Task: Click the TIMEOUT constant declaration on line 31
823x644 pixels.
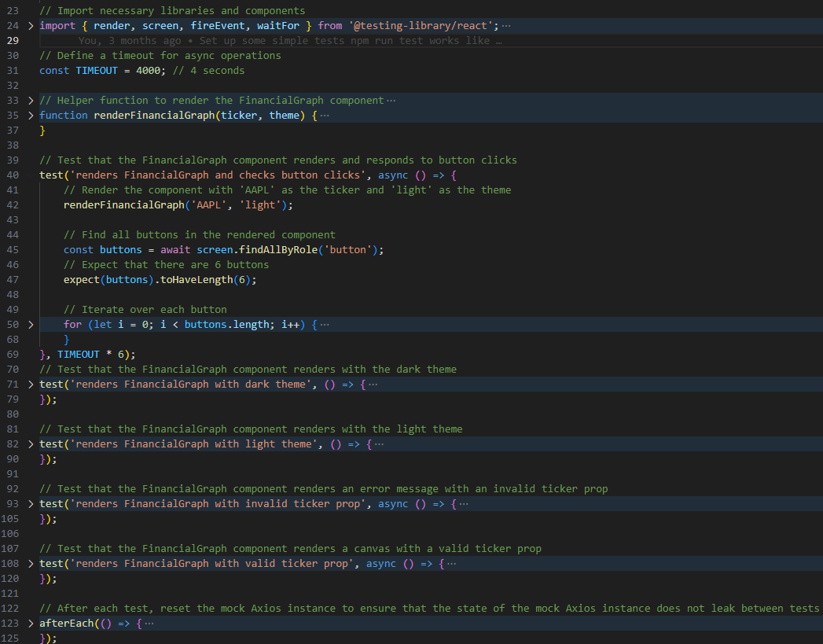Action: point(97,71)
